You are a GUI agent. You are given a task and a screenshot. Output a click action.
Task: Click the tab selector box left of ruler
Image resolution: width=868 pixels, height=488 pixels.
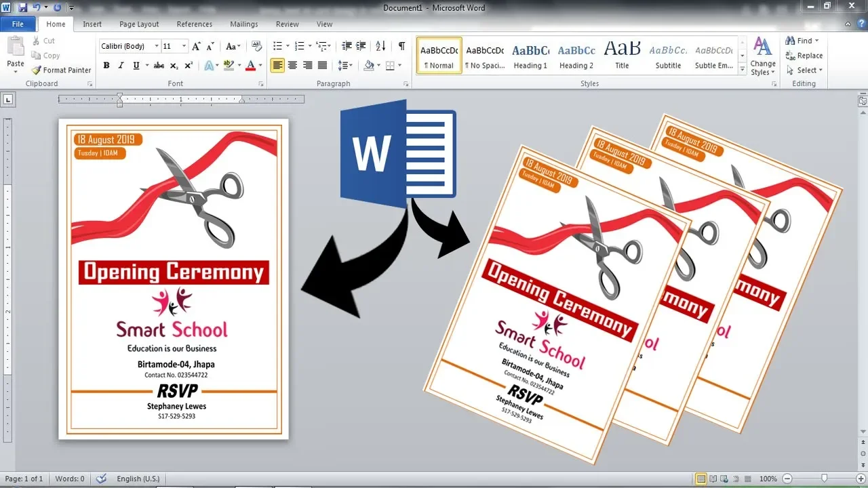click(x=8, y=100)
